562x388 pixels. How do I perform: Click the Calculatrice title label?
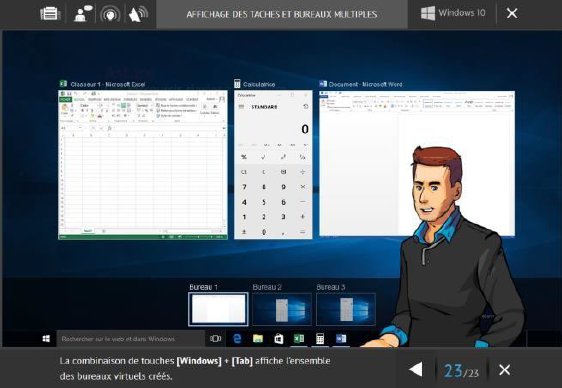(x=259, y=85)
